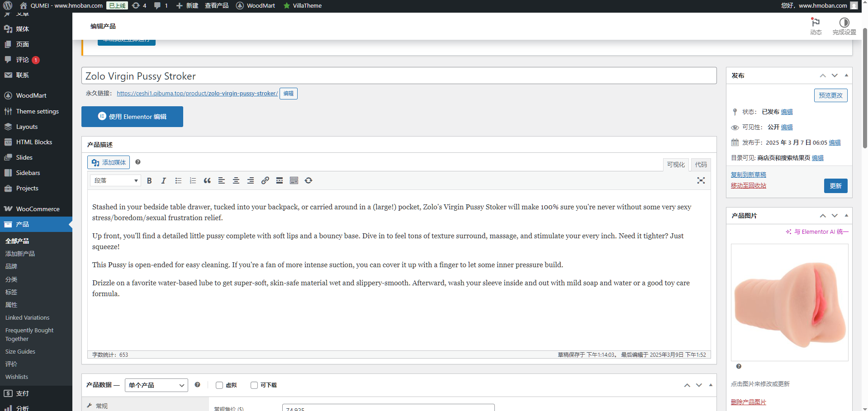This screenshot has width=868, height=411.
Task: Enter distraction-free fullscreen editor mode
Action: tap(701, 180)
